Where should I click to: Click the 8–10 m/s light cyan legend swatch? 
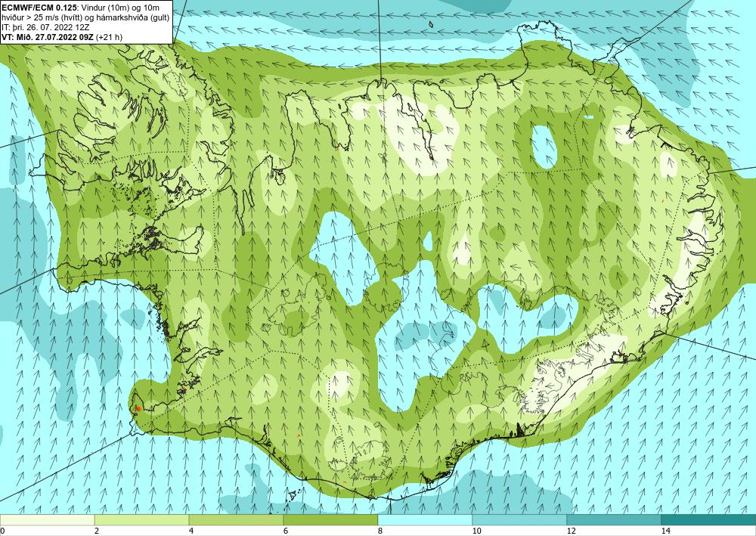click(x=425, y=519)
